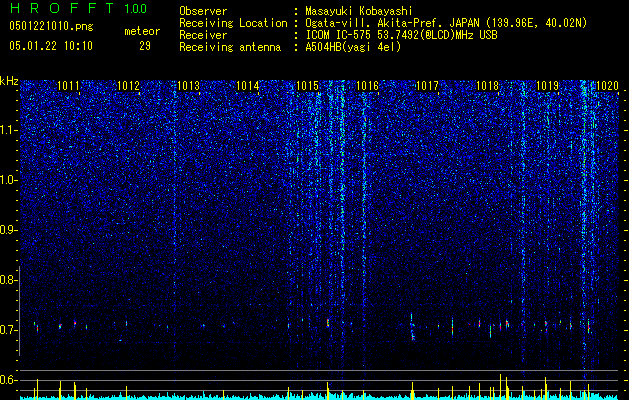
Task: Click the 1019 time marker
Action: [547, 85]
